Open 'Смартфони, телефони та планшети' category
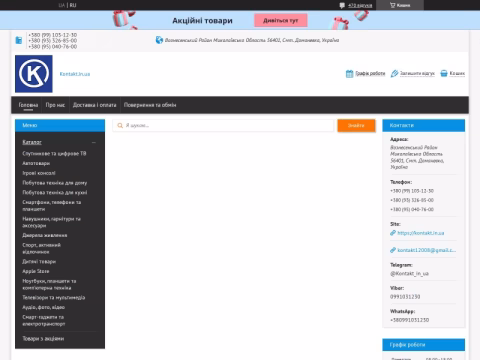The height and width of the screenshot is (360, 480). pyautogui.click(x=52, y=206)
